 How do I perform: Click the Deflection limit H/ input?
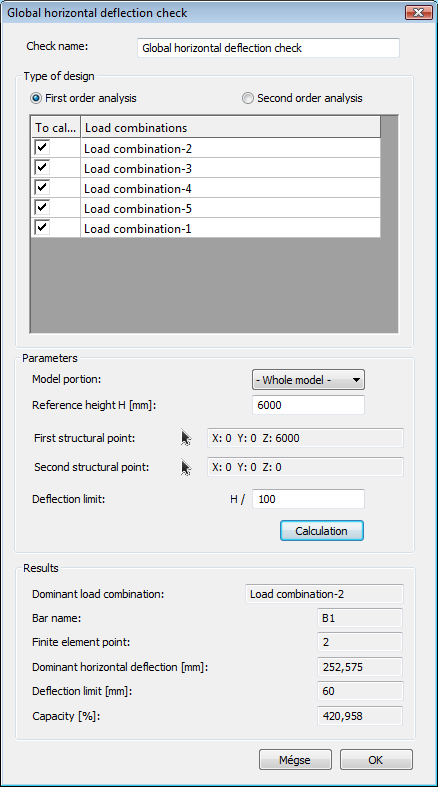tap(308, 499)
